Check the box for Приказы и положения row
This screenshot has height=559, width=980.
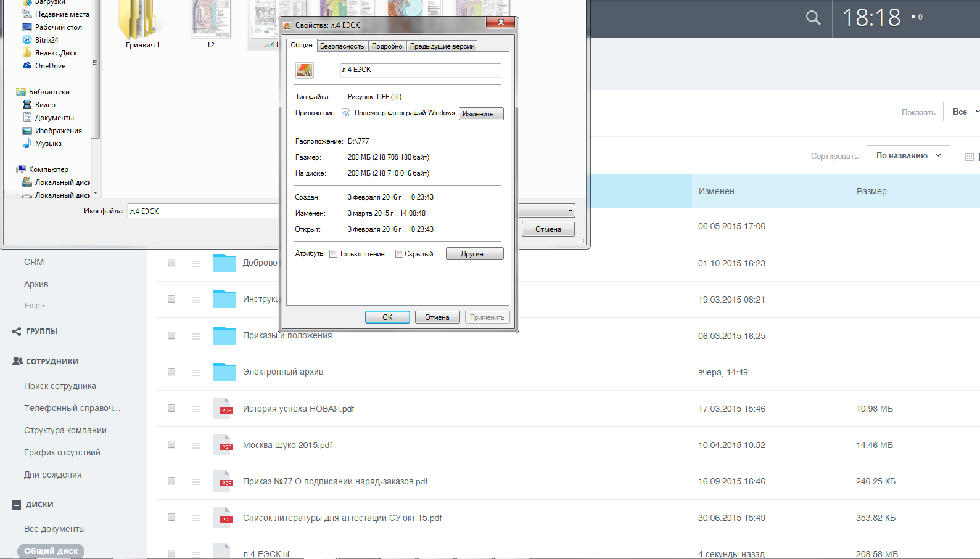coord(171,335)
